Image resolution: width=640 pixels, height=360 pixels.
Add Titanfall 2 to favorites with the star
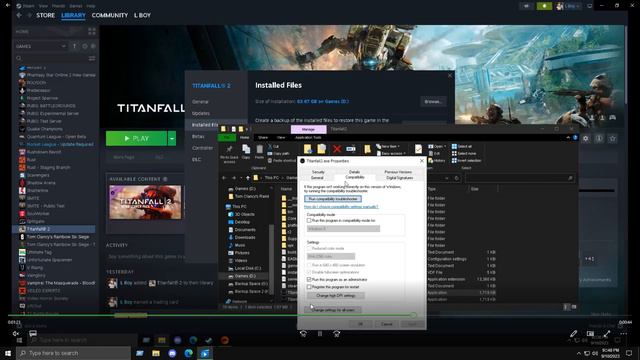[612, 139]
